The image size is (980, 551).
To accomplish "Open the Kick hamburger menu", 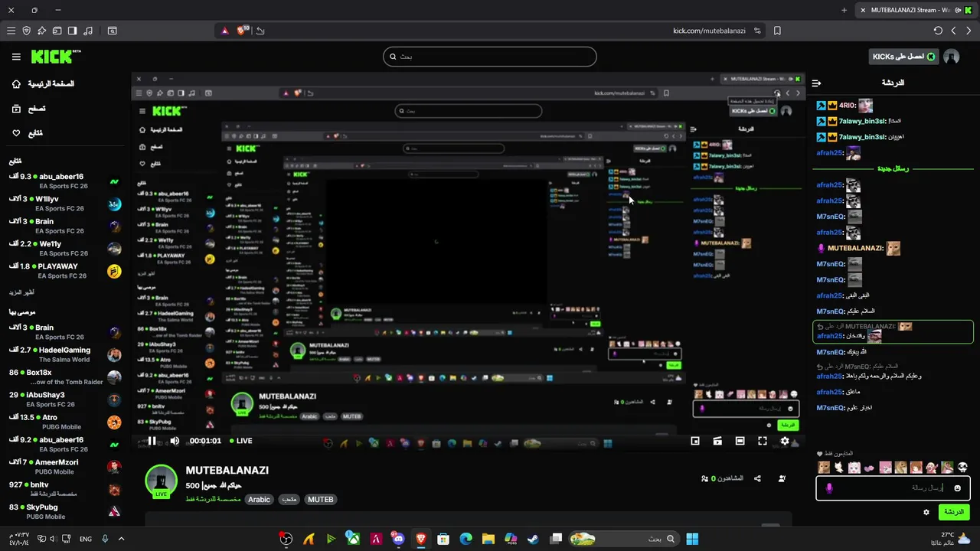I will coord(16,57).
